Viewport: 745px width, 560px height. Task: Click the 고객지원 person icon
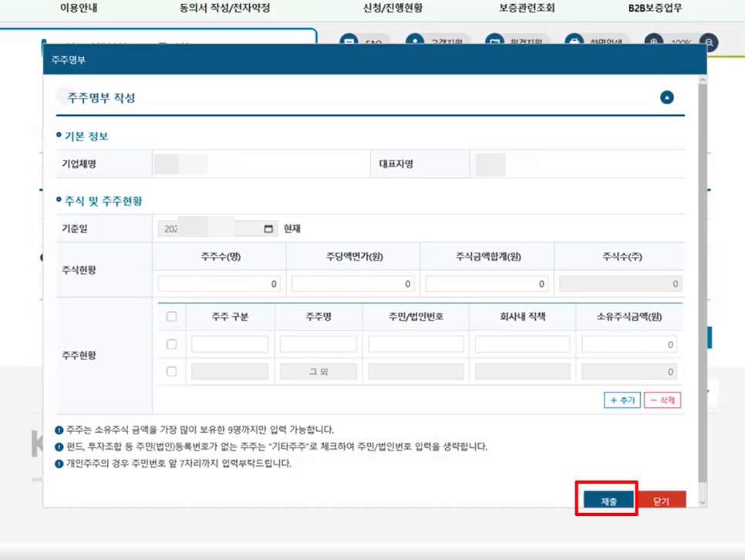[x=415, y=41]
